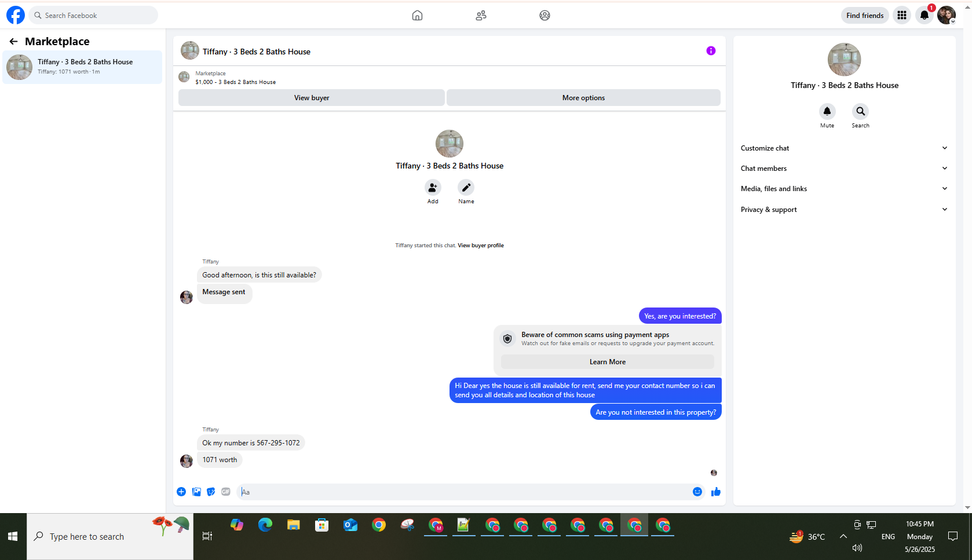This screenshot has width=972, height=560.
Task: Click the 'Hi Dear yes the house' message
Action: pyautogui.click(x=585, y=390)
